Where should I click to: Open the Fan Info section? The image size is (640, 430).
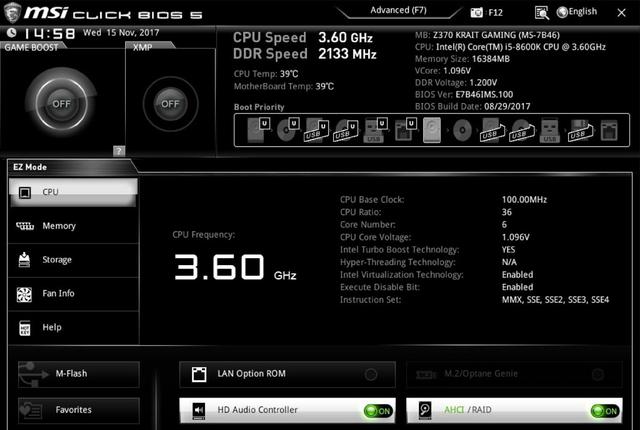pyautogui.click(x=73, y=293)
